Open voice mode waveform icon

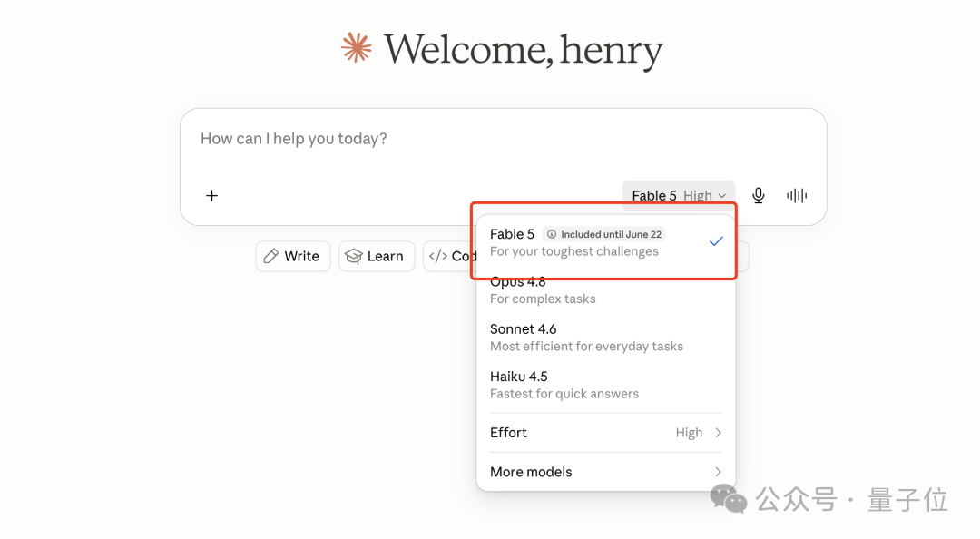coord(797,196)
